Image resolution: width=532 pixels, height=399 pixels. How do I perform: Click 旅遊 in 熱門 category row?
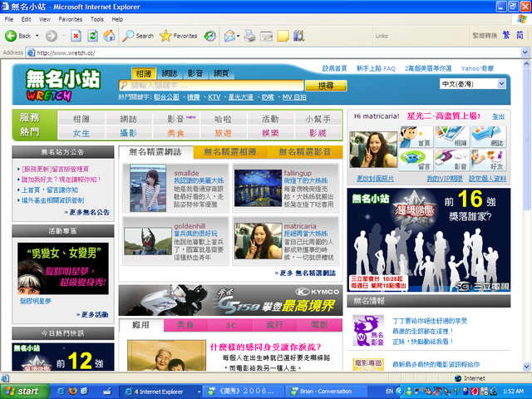(224, 133)
